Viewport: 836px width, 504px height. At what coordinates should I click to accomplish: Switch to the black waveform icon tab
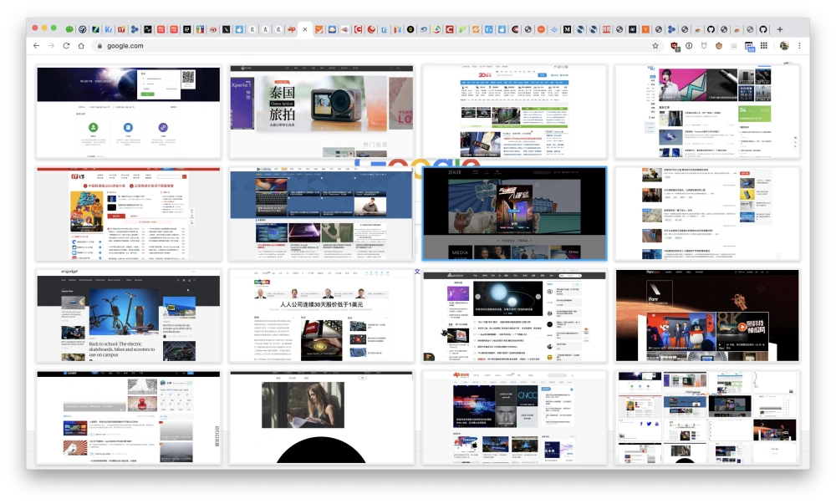tap(148, 29)
